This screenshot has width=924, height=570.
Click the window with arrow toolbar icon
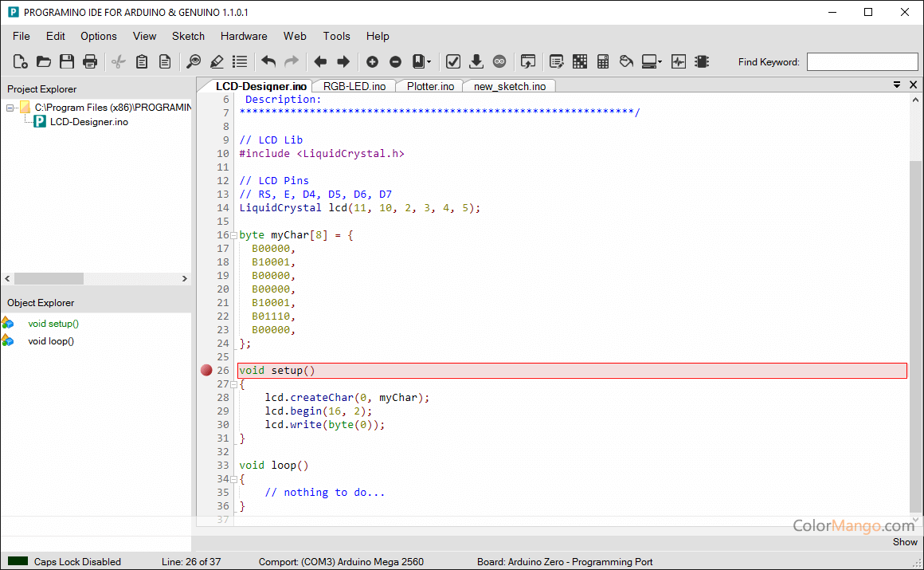click(x=528, y=61)
